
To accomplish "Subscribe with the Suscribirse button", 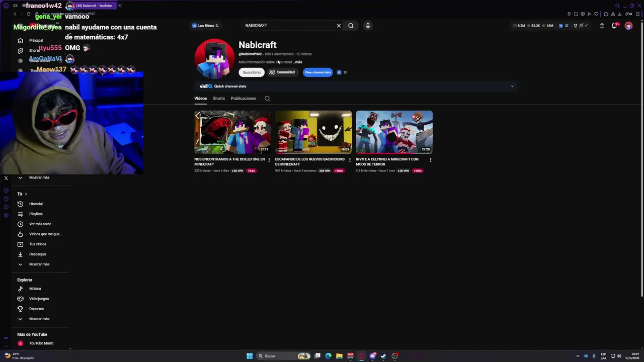I will pyautogui.click(x=252, y=72).
